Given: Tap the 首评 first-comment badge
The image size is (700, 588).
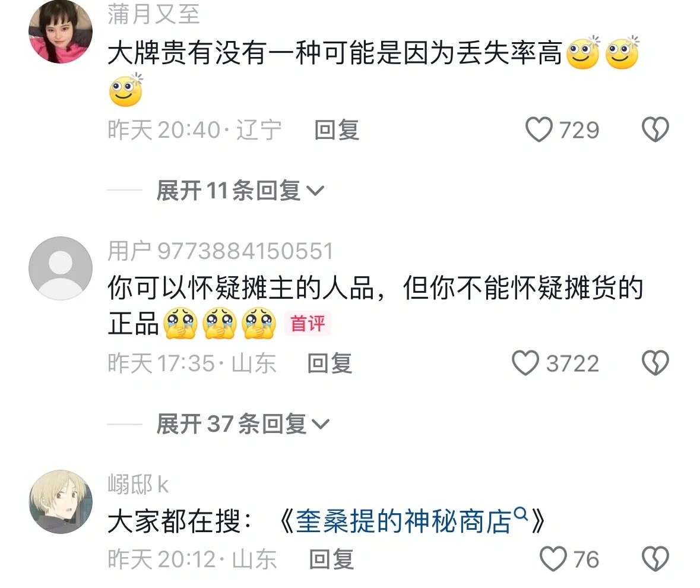Looking at the screenshot, I should tap(308, 323).
